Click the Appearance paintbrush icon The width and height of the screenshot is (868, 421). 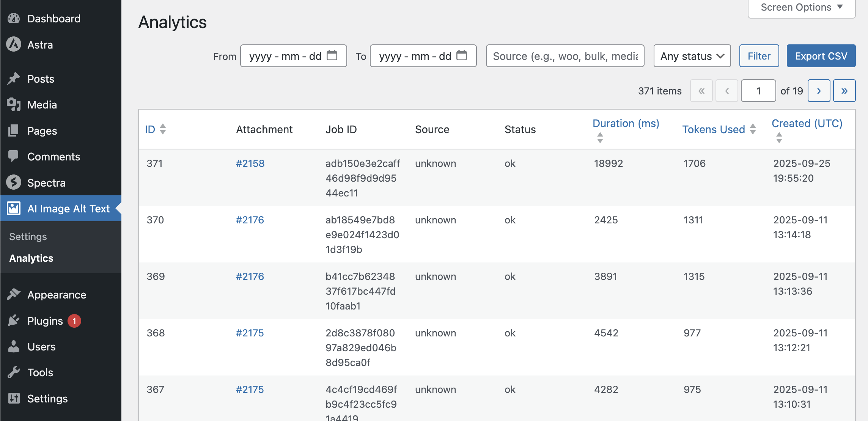coord(14,294)
